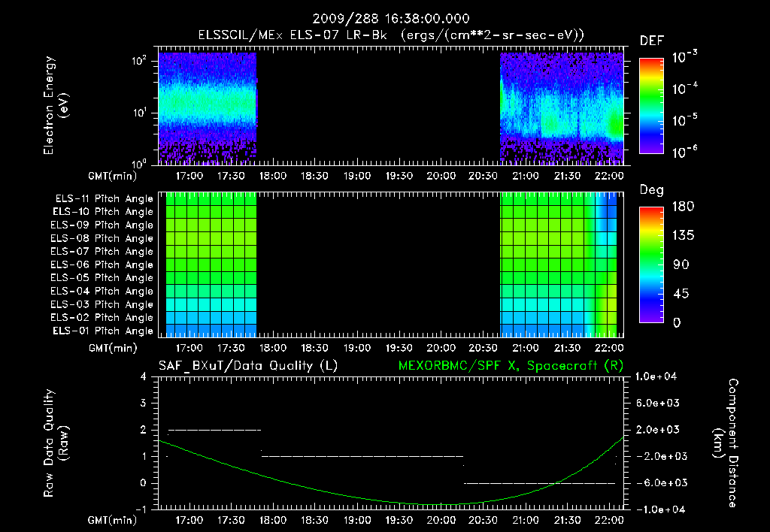Click the 10^2 energy axis tick label
Image resolution: width=770 pixels, height=532 pixels.
139,61
